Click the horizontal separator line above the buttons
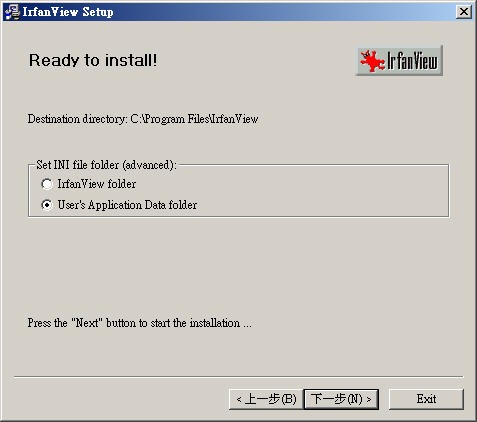This screenshot has height=422, width=477. [x=239, y=377]
